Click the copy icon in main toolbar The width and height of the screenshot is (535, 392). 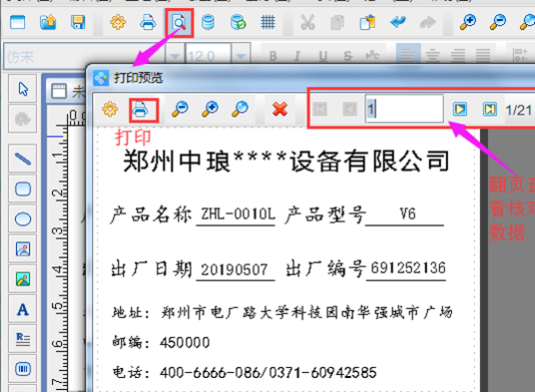click(337, 23)
